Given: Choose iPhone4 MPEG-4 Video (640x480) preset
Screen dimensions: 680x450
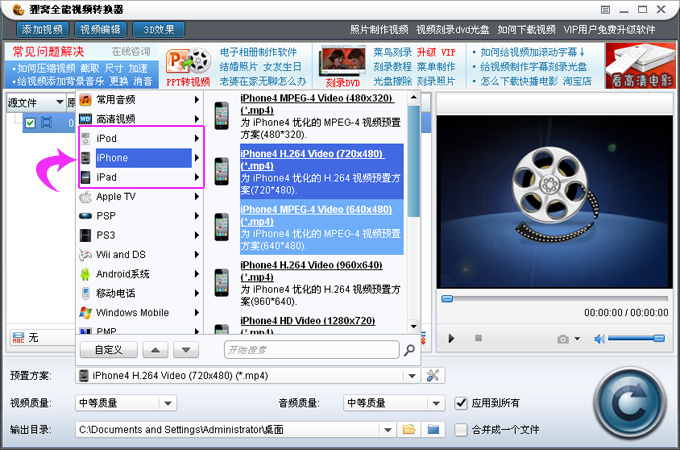Looking at the screenshot, I should tap(321, 227).
